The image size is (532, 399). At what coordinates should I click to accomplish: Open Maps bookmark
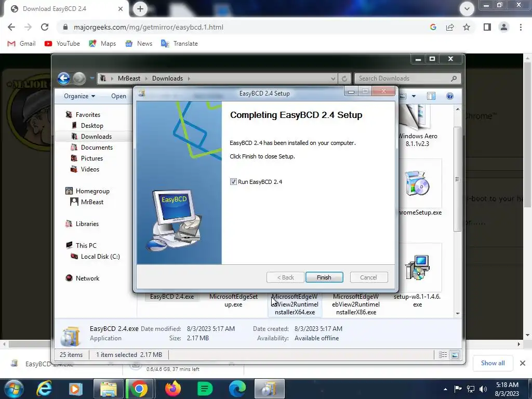click(102, 44)
